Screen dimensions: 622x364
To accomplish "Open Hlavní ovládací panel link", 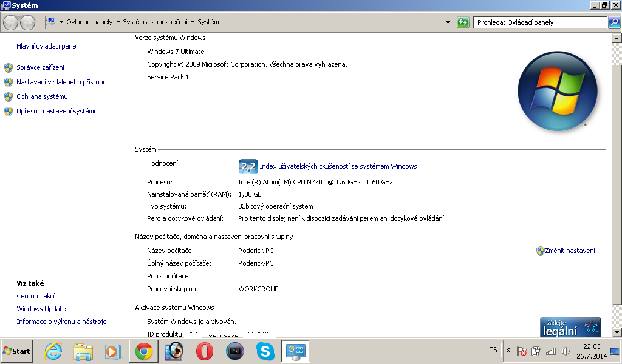I will coord(47,46).
